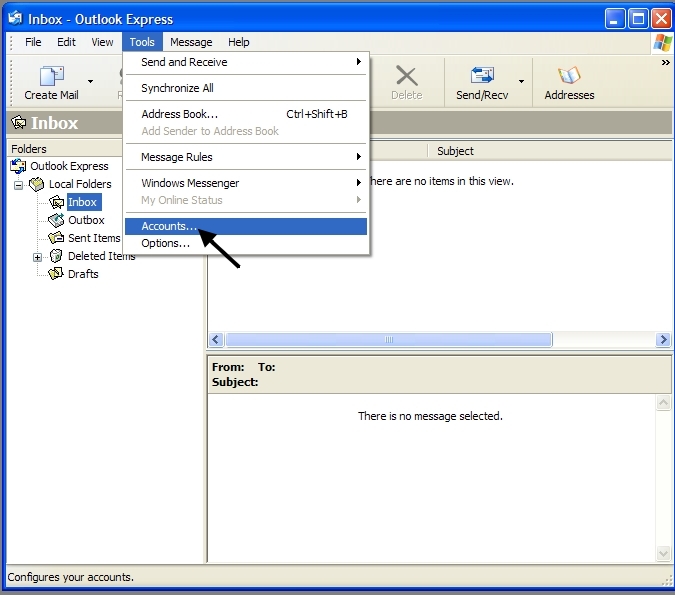The height and width of the screenshot is (595, 675).
Task: Click the horizontal scrollbar right arrow
Action: point(663,340)
